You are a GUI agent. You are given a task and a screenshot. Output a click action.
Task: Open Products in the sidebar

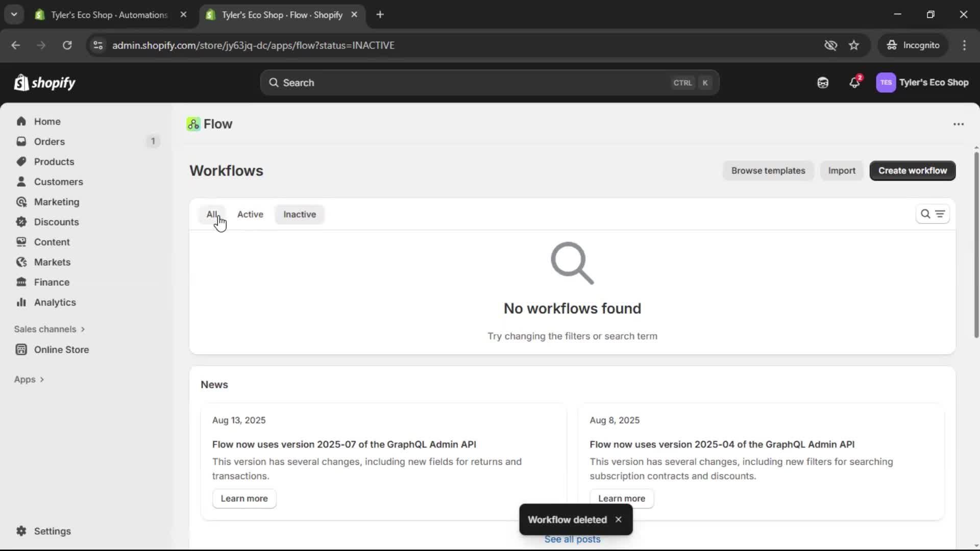pyautogui.click(x=54, y=161)
